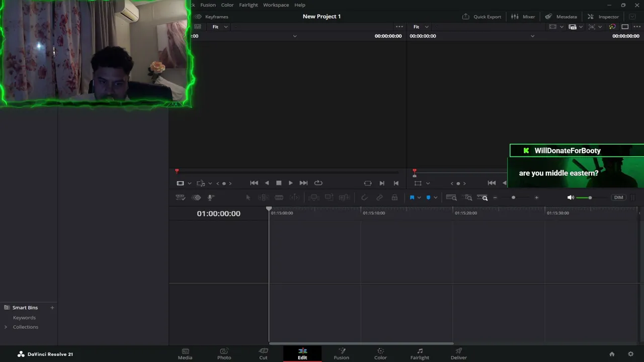The image size is (644, 362).
Task: Toggle timeline snapping magnet
Action: [x=364, y=198]
